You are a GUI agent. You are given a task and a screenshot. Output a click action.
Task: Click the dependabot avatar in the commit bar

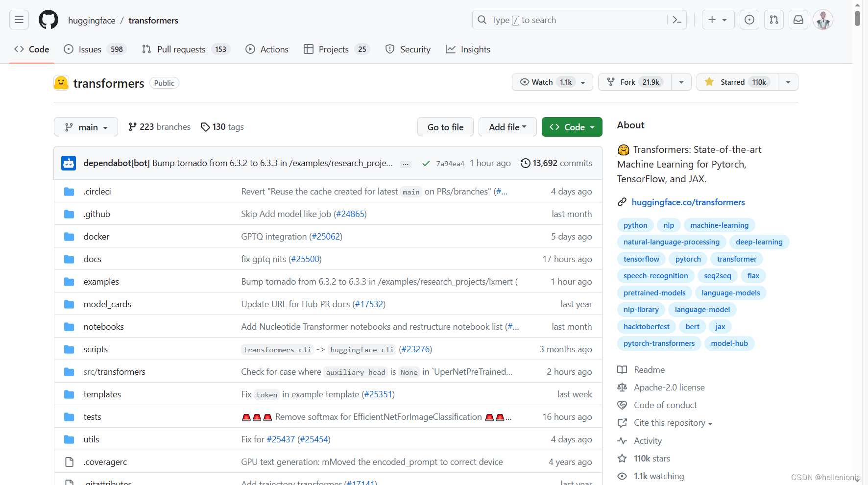(69, 163)
